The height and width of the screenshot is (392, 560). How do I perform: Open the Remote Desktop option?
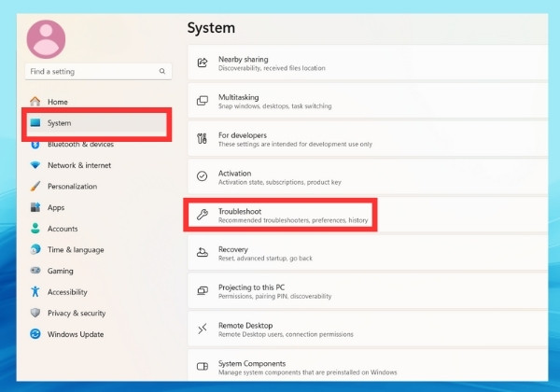(368, 329)
